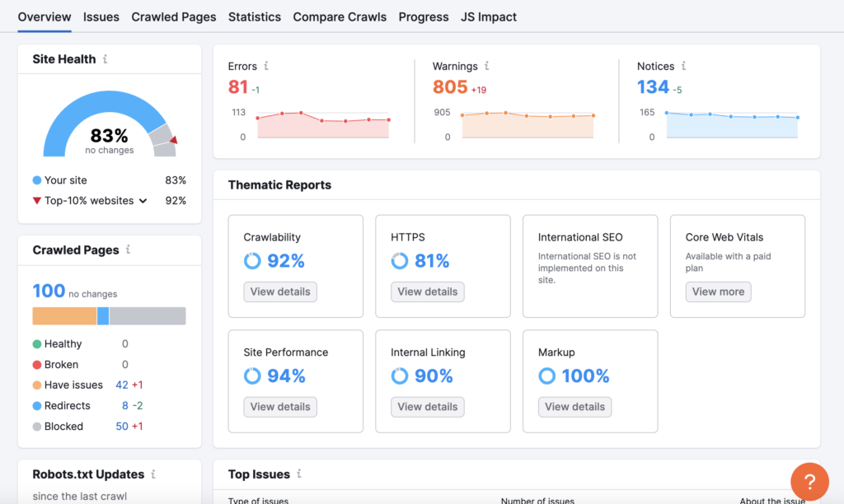Click the Warnings trend chart
This screenshot has height=504, width=844.
pos(527,124)
